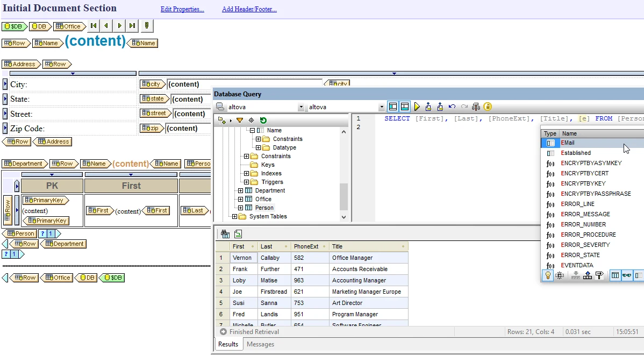
Task: Click the options wrench icon in the query toolbar
Action: [476, 107]
